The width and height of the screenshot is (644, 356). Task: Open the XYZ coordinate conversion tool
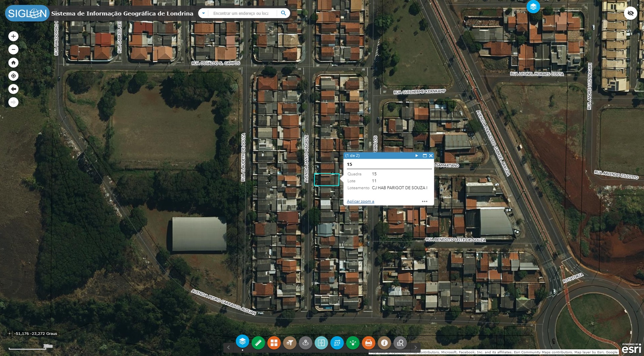tap(337, 343)
